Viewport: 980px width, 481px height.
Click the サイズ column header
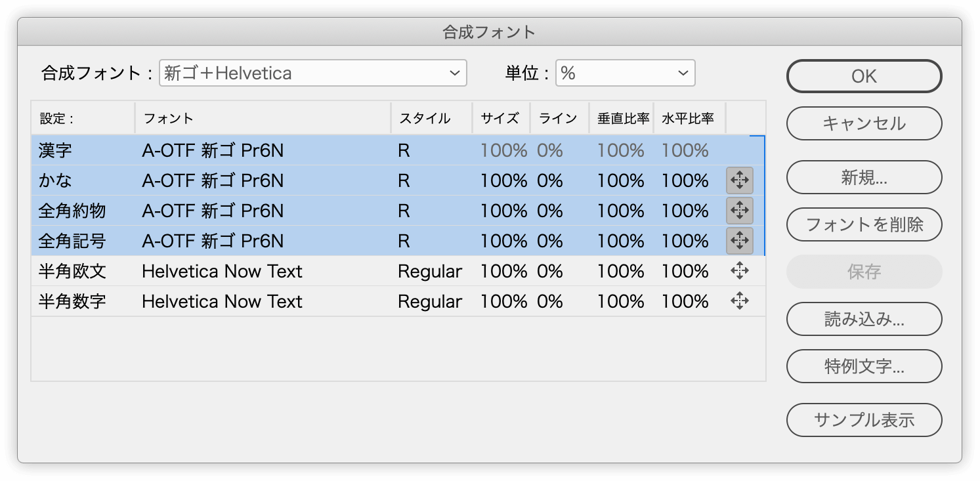[501, 118]
